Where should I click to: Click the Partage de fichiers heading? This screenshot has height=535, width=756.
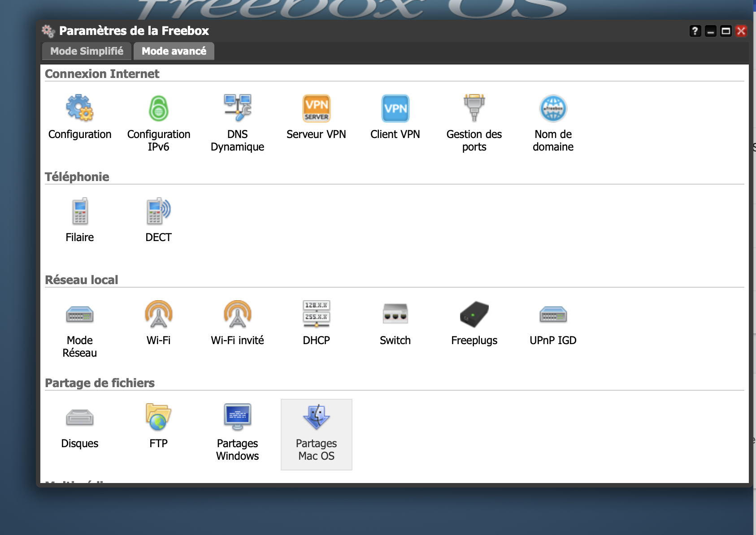click(x=100, y=383)
